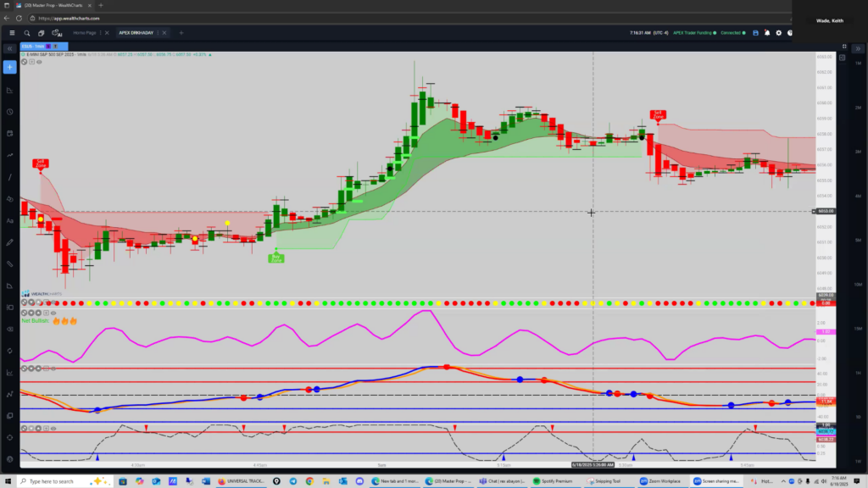Click maximize icon on main price chart pane
Viewport: 868px width, 488px height.
click(x=31, y=62)
